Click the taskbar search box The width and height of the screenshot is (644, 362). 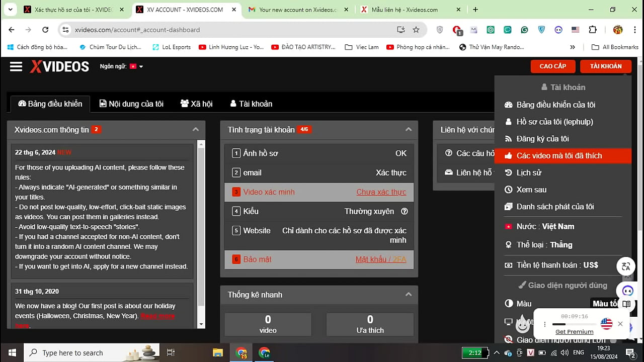(x=92, y=352)
